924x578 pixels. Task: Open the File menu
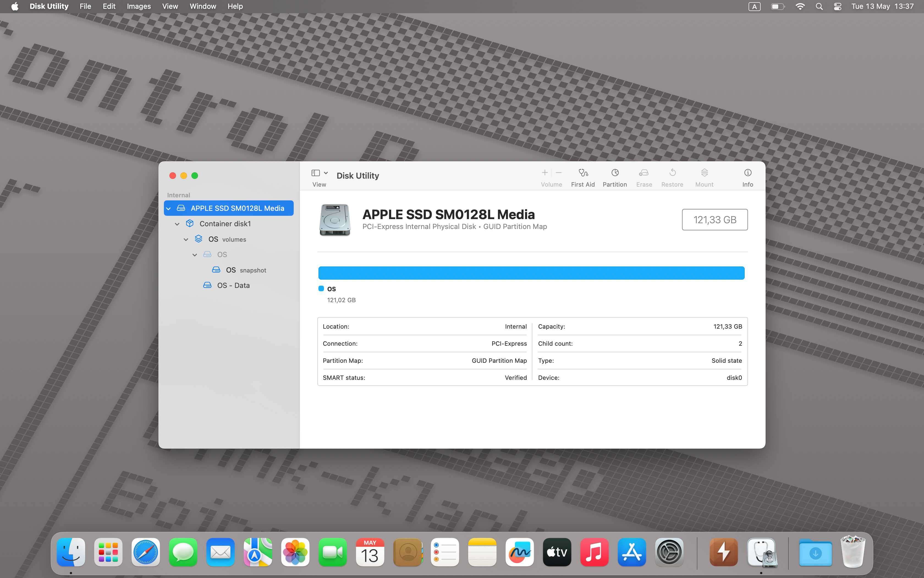[x=85, y=7]
